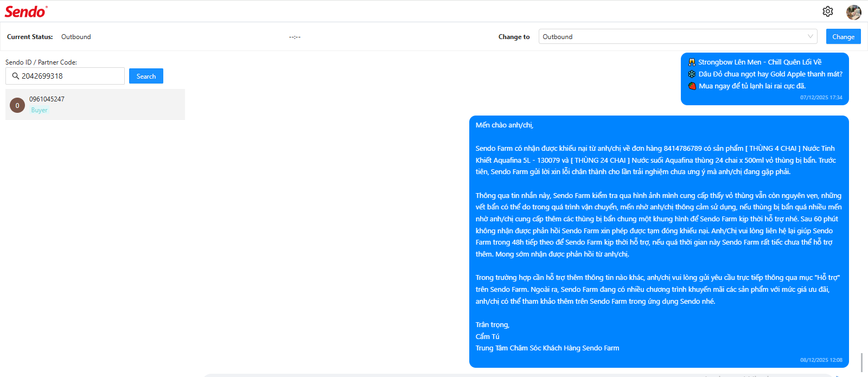Click timestamp 08/12/2025 12:08
This screenshot has height=377, width=868.
[x=821, y=360]
